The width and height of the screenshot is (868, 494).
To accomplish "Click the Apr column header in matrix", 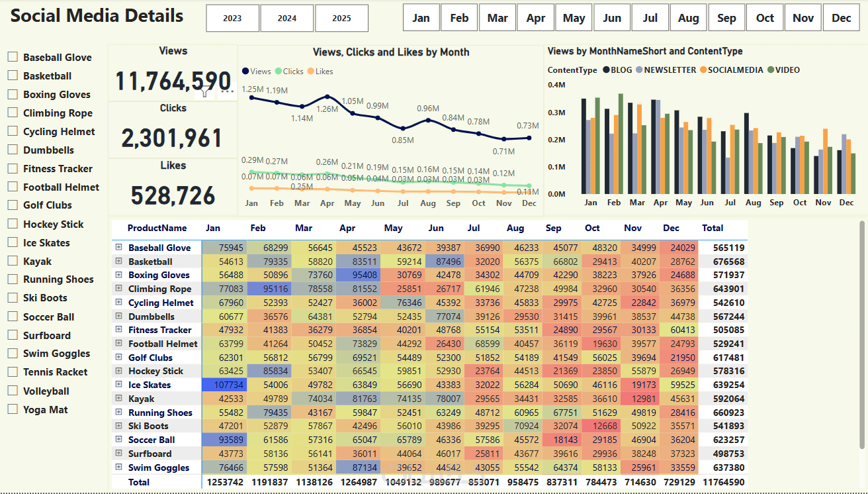I will point(347,228).
